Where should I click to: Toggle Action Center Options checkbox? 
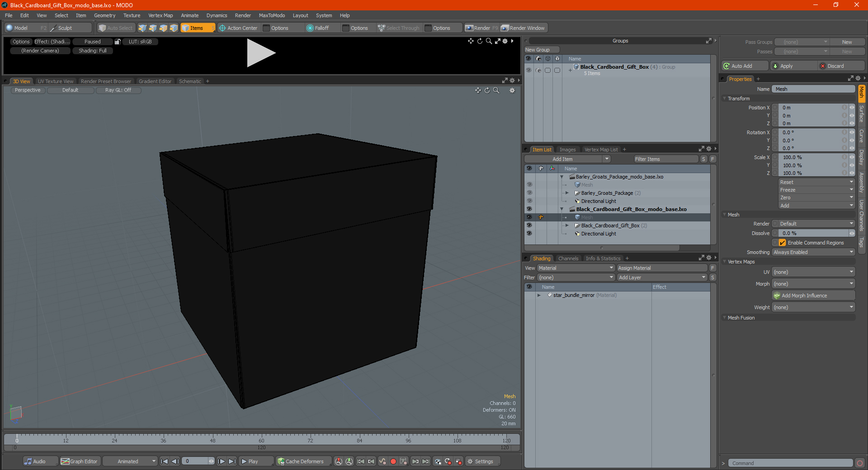[267, 28]
